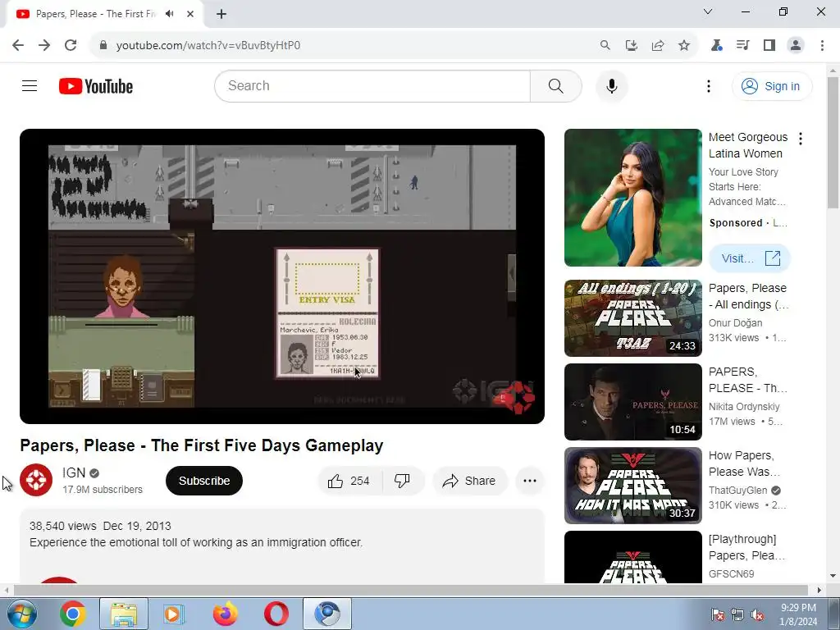Go to YouTube home via logo

pos(96,86)
